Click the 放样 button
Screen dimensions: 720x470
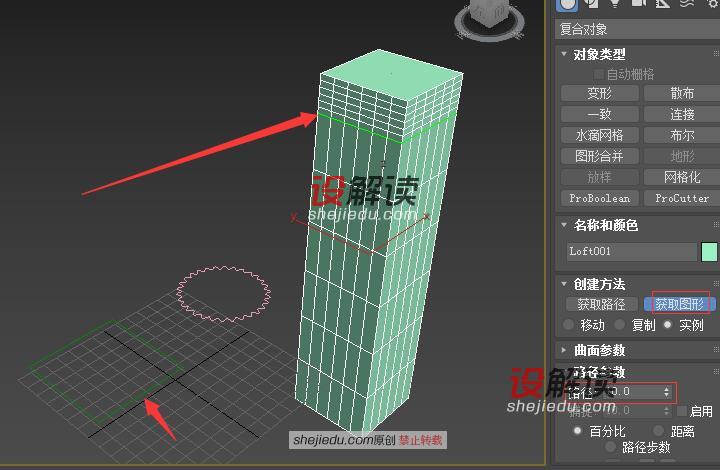tap(600, 177)
